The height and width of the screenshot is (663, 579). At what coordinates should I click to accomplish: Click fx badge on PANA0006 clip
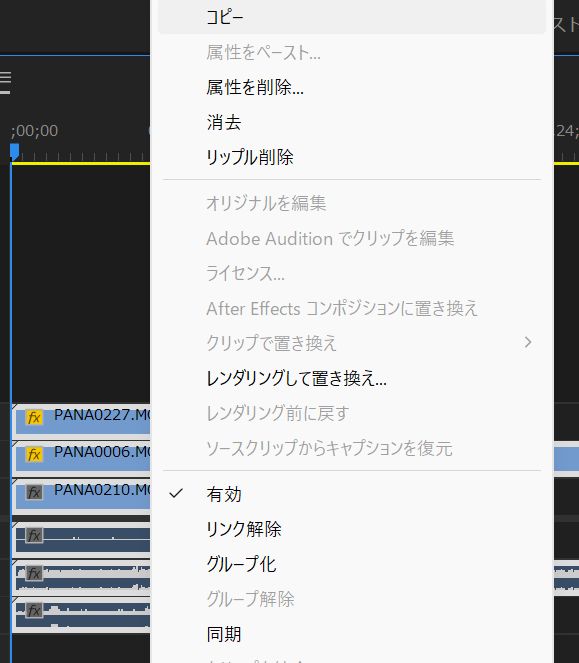point(34,455)
